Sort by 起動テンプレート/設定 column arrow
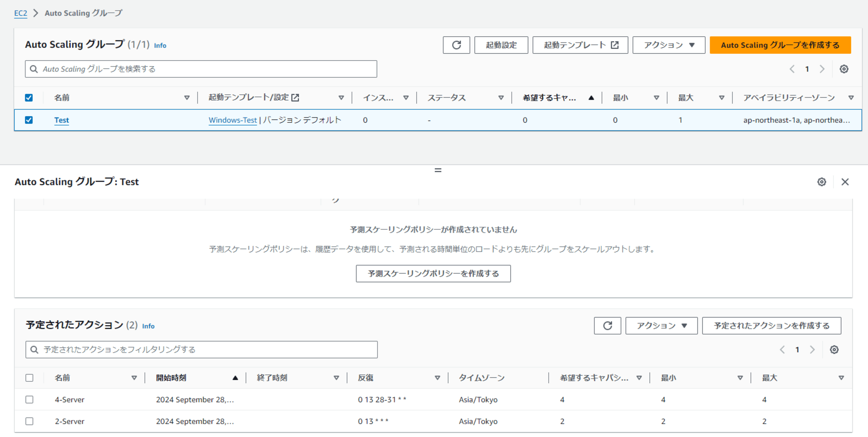Screen dimensions: 868x437 (341, 98)
